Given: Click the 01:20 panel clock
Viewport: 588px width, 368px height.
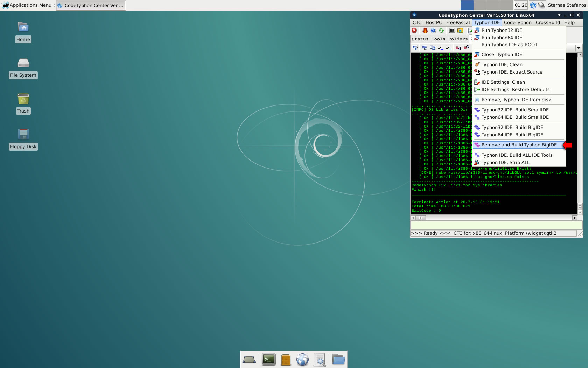Looking at the screenshot, I should point(521,5).
